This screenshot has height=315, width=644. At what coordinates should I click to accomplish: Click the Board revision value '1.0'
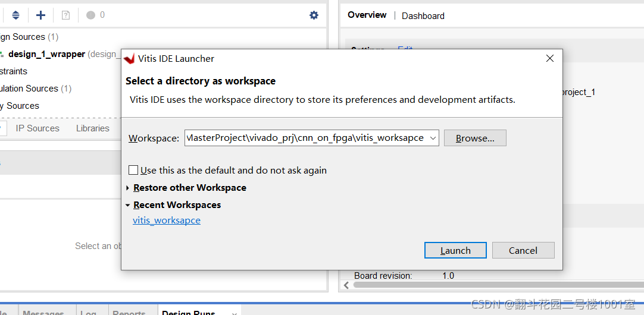pos(448,276)
